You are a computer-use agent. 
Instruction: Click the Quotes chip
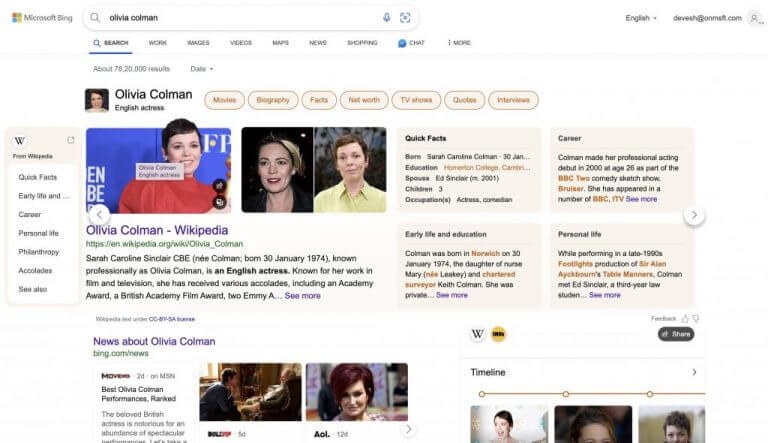(464, 100)
